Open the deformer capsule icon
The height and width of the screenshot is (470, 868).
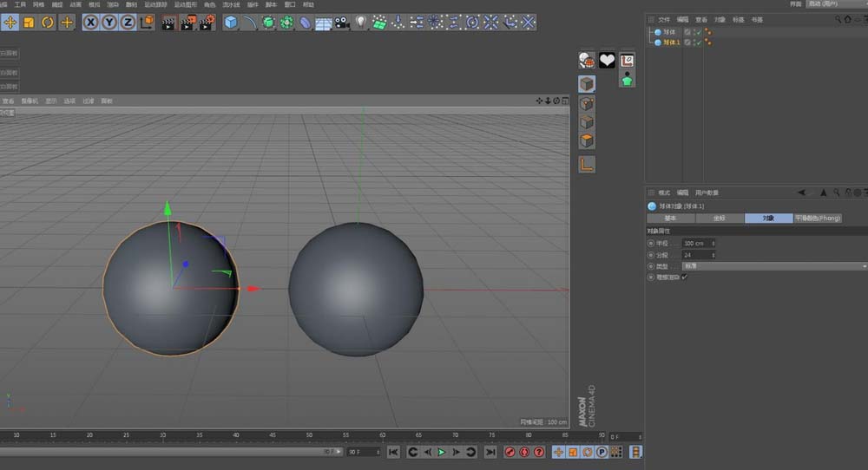click(x=305, y=23)
